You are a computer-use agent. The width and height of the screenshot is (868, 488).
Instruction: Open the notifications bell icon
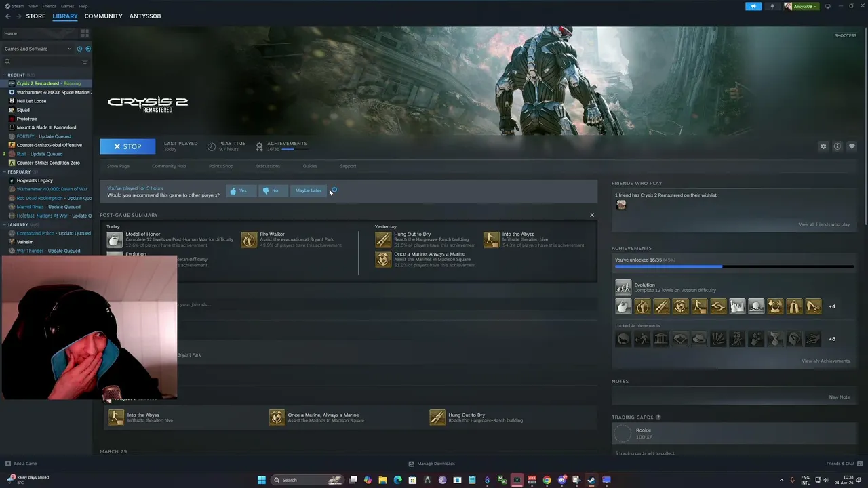[x=772, y=6]
